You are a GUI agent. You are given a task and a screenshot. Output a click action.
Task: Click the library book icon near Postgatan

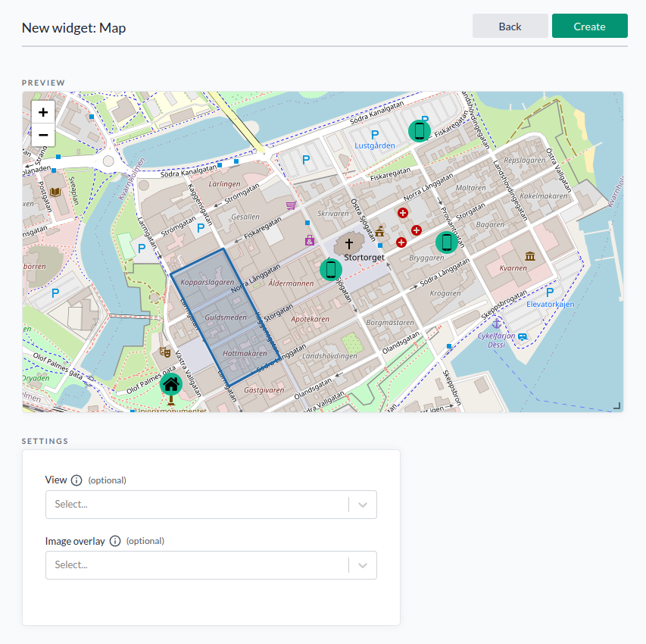55,192
